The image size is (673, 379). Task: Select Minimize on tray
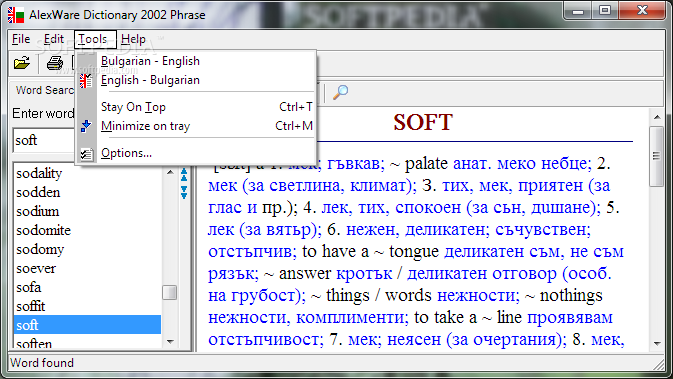tap(195, 126)
